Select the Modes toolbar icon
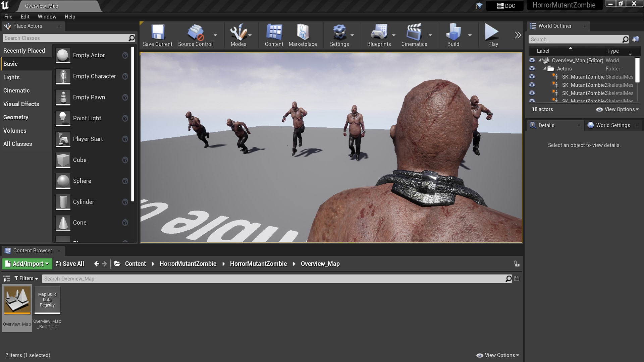This screenshot has width=644, height=362. (x=238, y=35)
